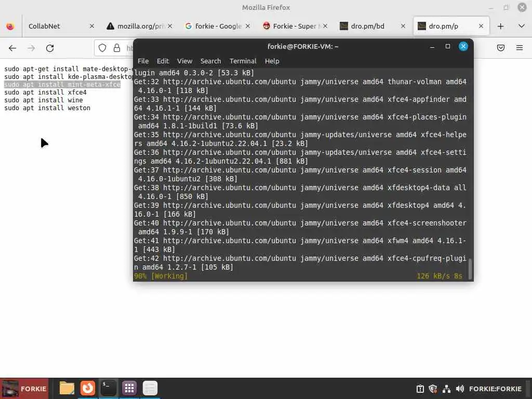
Task: Select the active dro.pm/p tab
Action: tap(451, 26)
